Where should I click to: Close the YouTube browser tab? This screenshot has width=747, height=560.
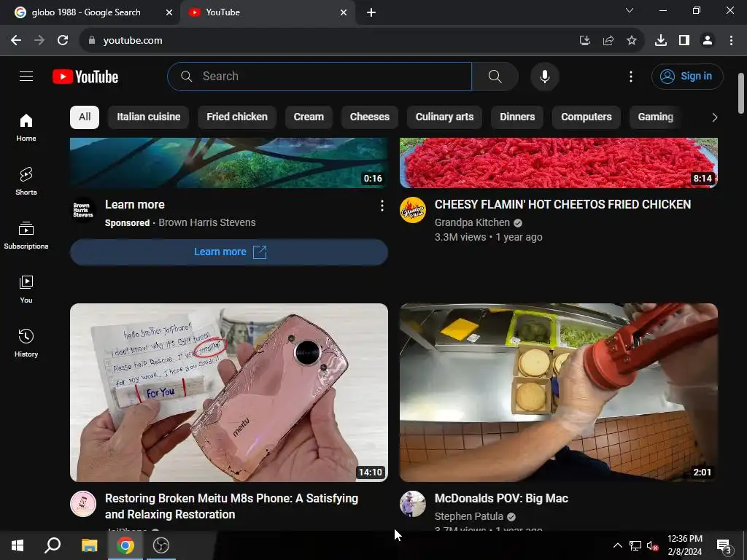pos(344,13)
